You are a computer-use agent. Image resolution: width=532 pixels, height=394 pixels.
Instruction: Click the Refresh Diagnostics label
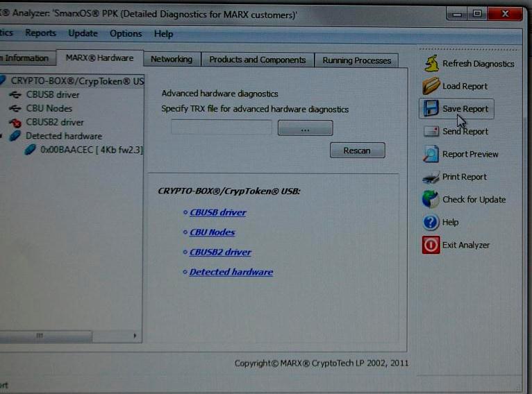[479, 64]
